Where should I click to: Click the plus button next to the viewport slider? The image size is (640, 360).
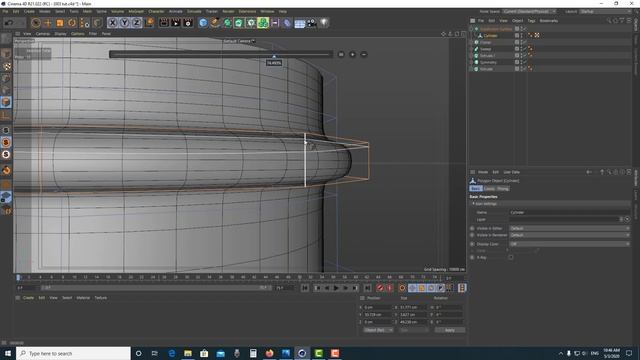pos(353,54)
